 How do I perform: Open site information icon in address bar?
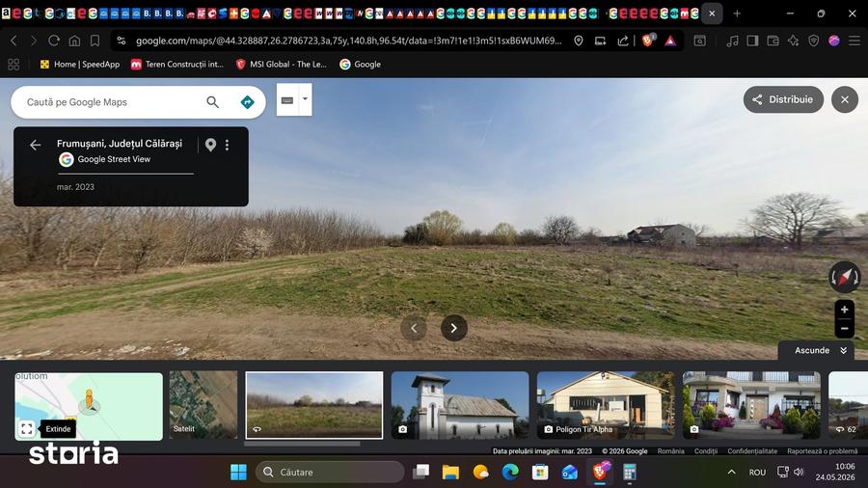click(122, 41)
